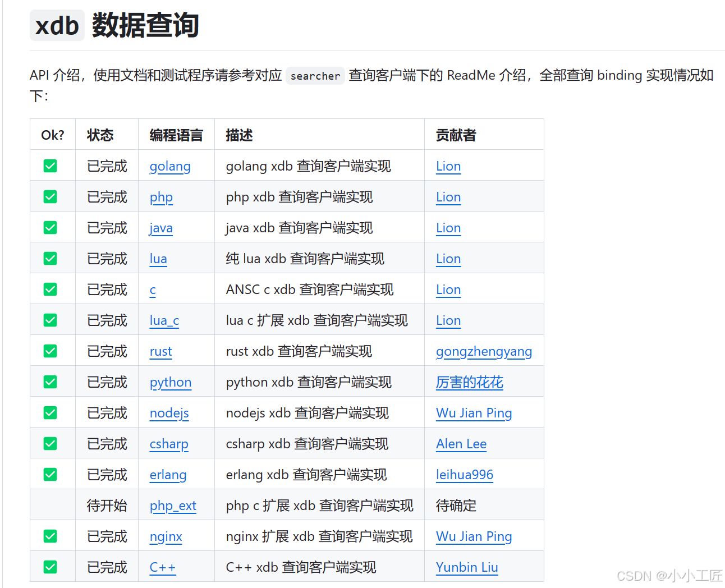Open leihua996's profile link

click(465, 475)
